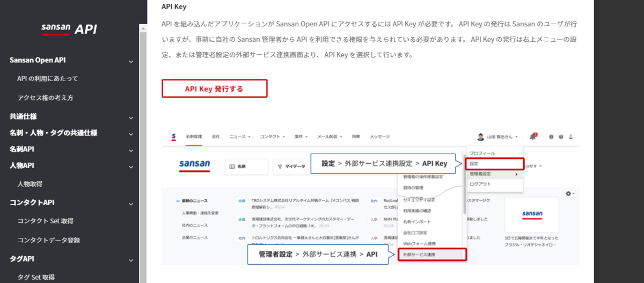
Task: Open the アクセス権の考え方 page
Action: (x=45, y=98)
